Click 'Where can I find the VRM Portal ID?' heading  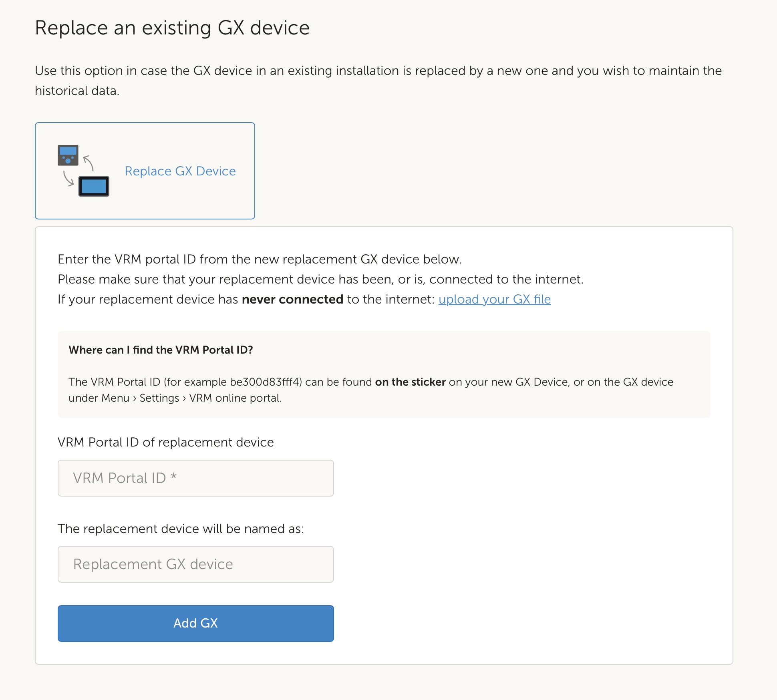(161, 350)
